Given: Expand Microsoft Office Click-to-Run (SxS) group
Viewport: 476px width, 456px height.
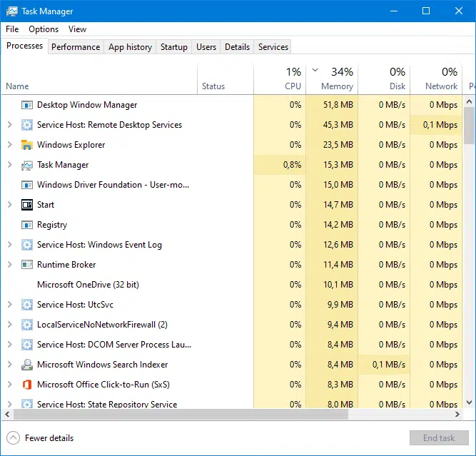Looking at the screenshot, I should click(10, 385).
